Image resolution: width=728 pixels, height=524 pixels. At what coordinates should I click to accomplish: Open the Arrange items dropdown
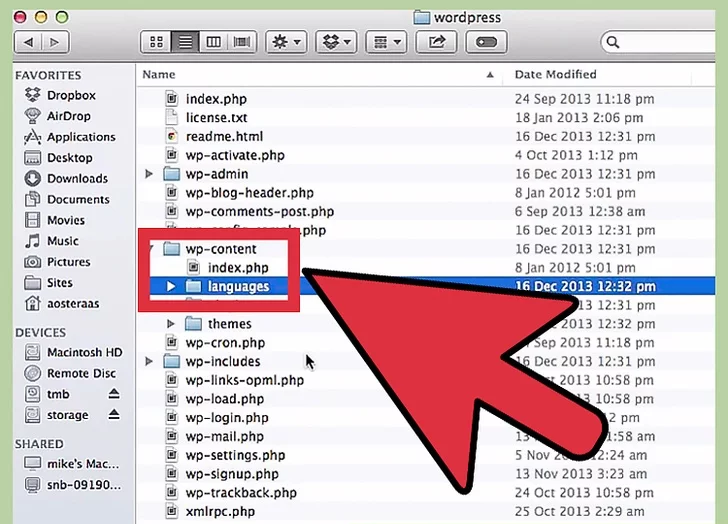click(385, 42)
